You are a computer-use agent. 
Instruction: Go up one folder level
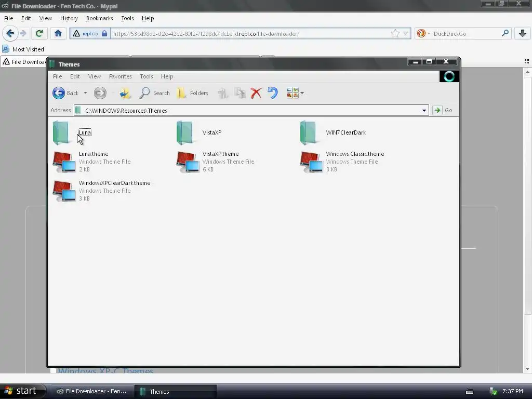point(125,93)
